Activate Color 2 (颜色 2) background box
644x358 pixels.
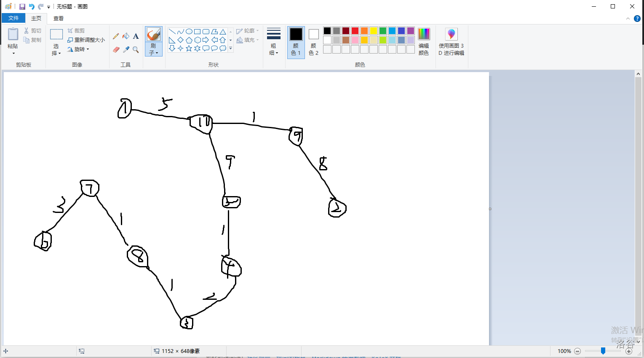pyautogui.click(x=313, y=42)
